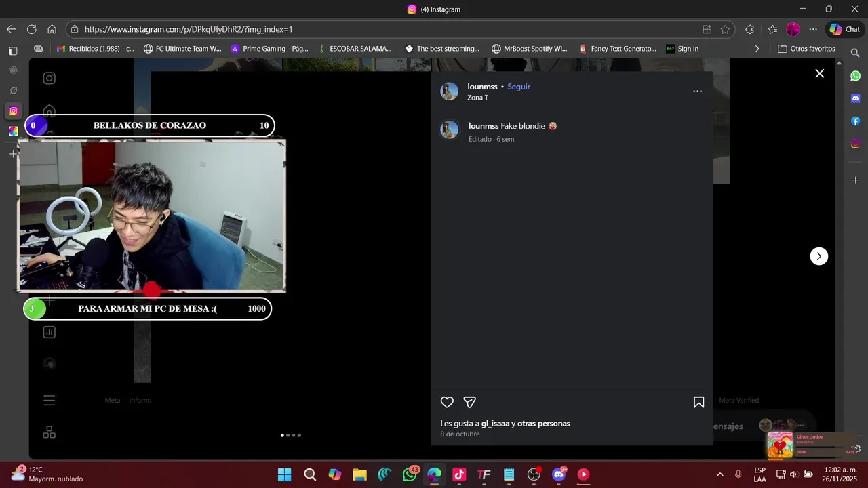Open Discord from the taskbar
This screenshot has width=868, height=488.
tap(559, 474)
